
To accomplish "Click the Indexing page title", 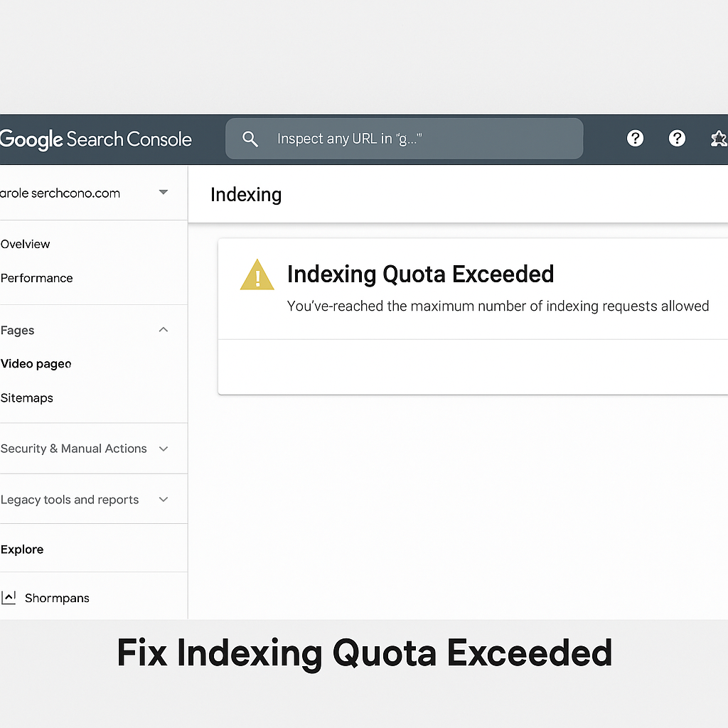I will 245,194.
